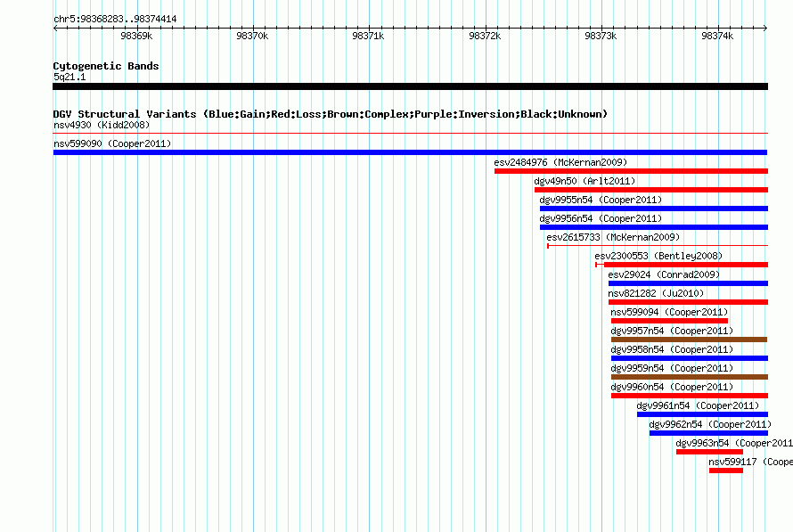793x532 pixels.
Task: Click the dgv9955n54 (Cooper2011) label
Action: click(x=601, y=200)
